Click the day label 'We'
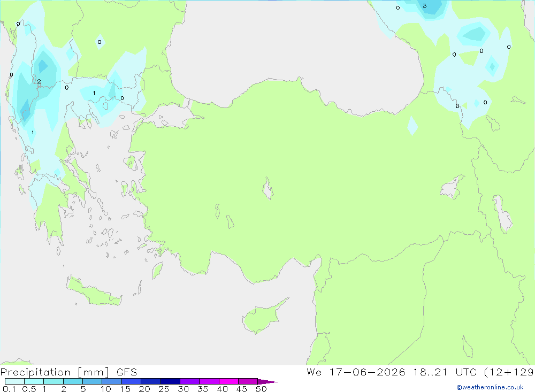Screen dimensions: 535x392 [x=314, y=372]
